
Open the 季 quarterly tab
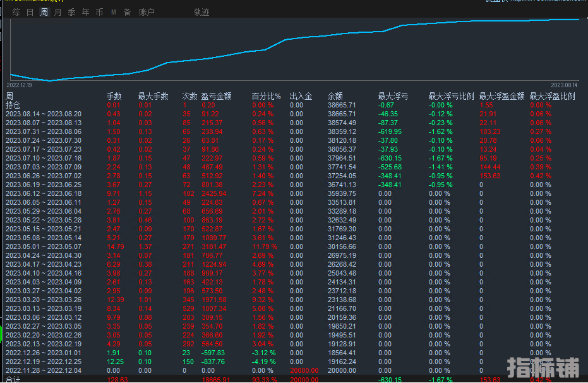click(72, 12)
